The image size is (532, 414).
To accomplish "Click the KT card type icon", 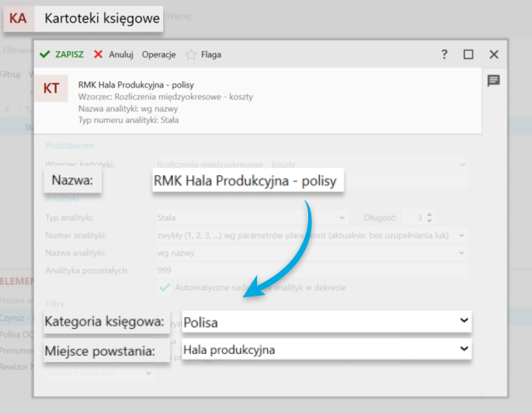I will (x=51, y=88).
